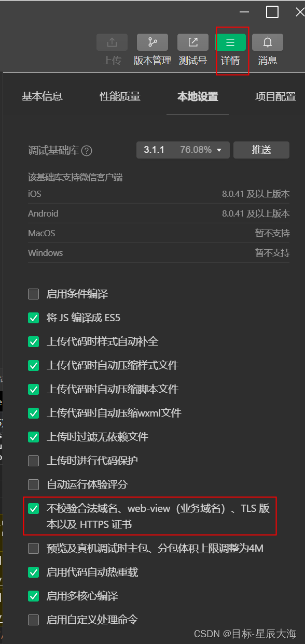The height and width of the screenshot is (644, 305).
Task: Switch to the 基本信息 tab
Action: 42,96
